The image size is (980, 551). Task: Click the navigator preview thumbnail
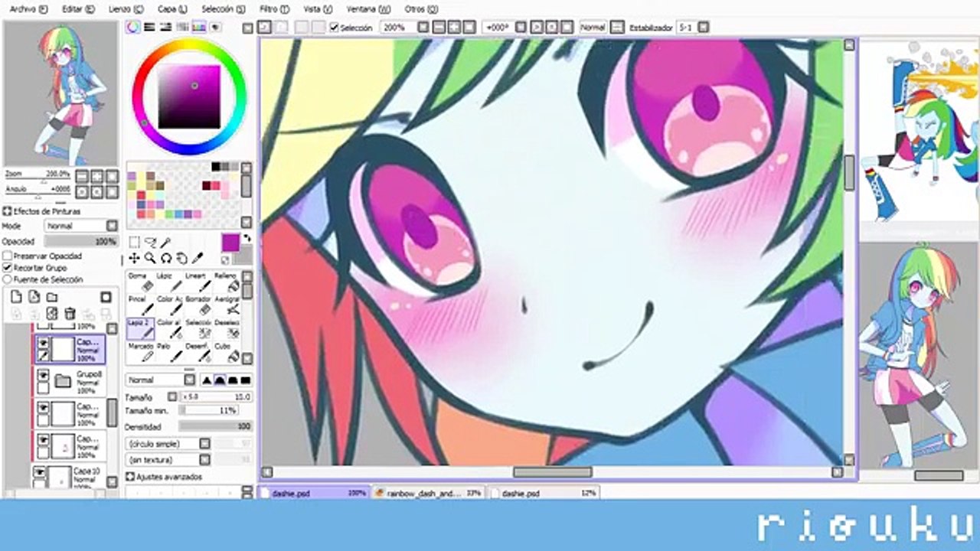[x=60, y=93]
